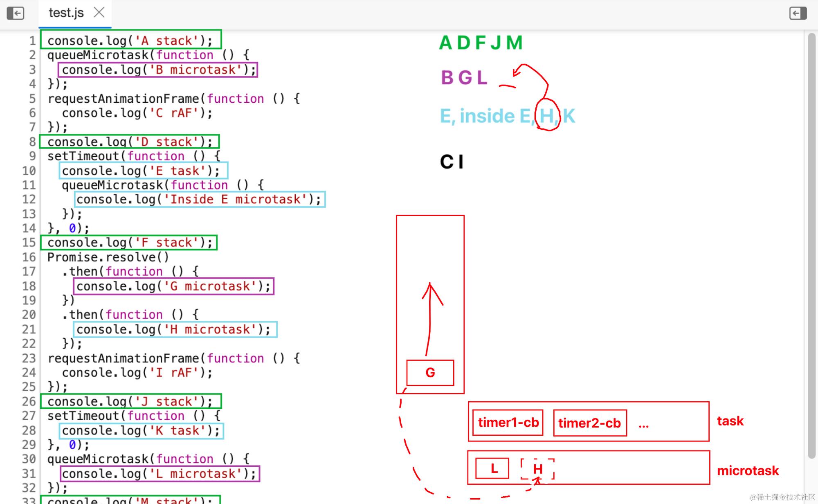
Task: Click the 'Inside E microtask' log line
Action: (x=200, y=200)
